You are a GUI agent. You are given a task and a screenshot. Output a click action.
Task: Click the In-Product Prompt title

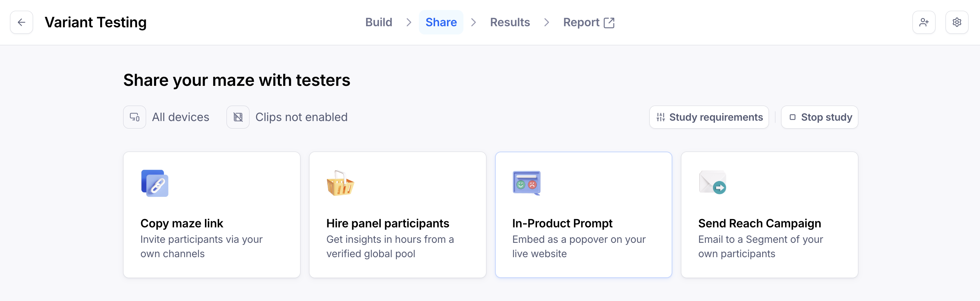click(x=562, y=223)
